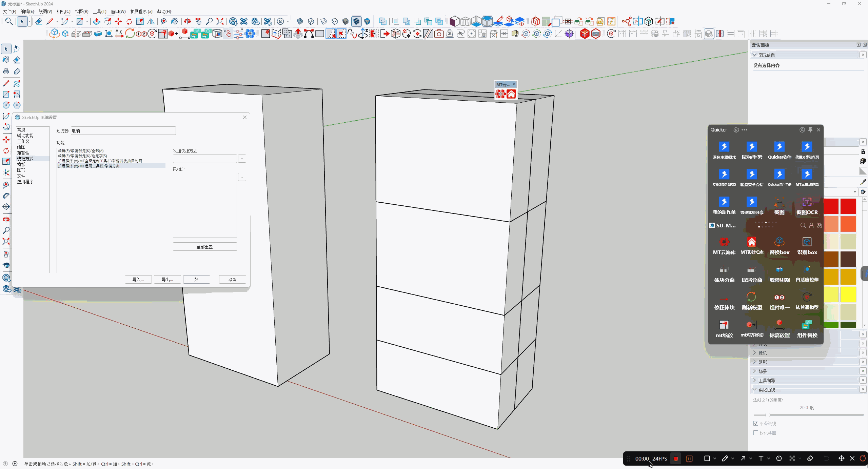Select the Rotate tool in top toolbar
868x469 pixels.
[x=129, y=22]
